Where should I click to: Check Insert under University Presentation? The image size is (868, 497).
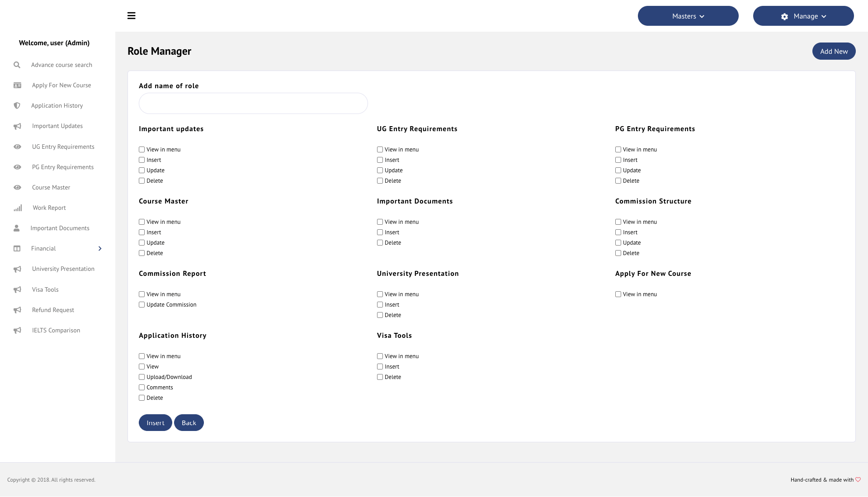point(380,305)
